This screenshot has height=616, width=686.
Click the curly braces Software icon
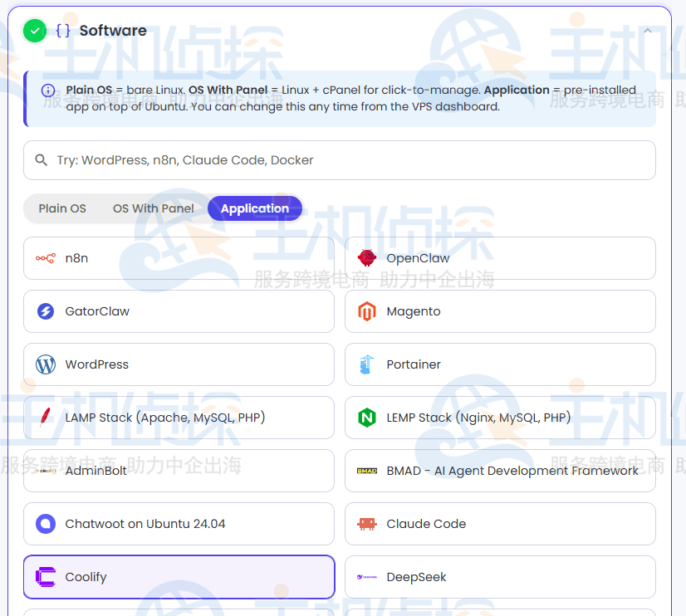pyautogui.click(x=63, y=31)
